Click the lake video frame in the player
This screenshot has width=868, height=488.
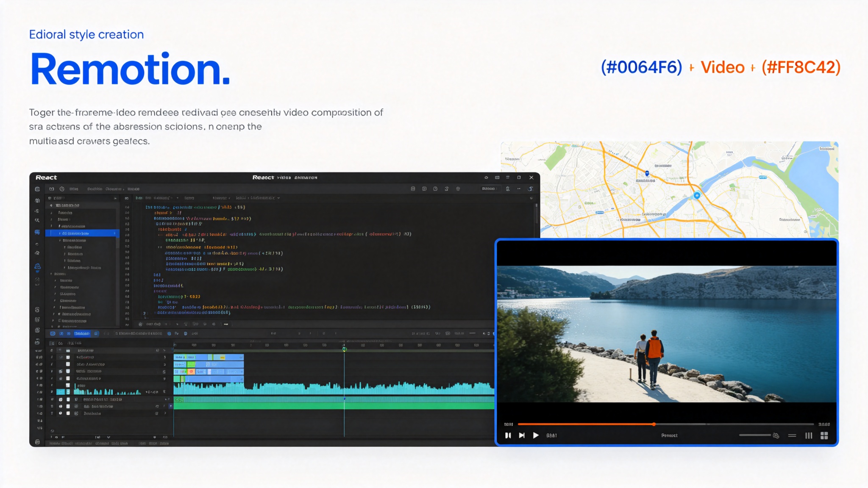[667, 334]
